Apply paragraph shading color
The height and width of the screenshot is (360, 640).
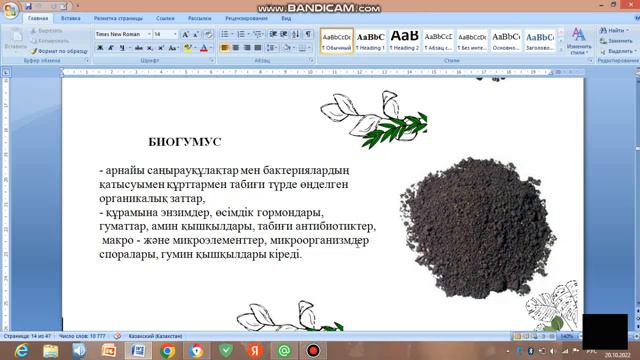click(x=287, y=48)
